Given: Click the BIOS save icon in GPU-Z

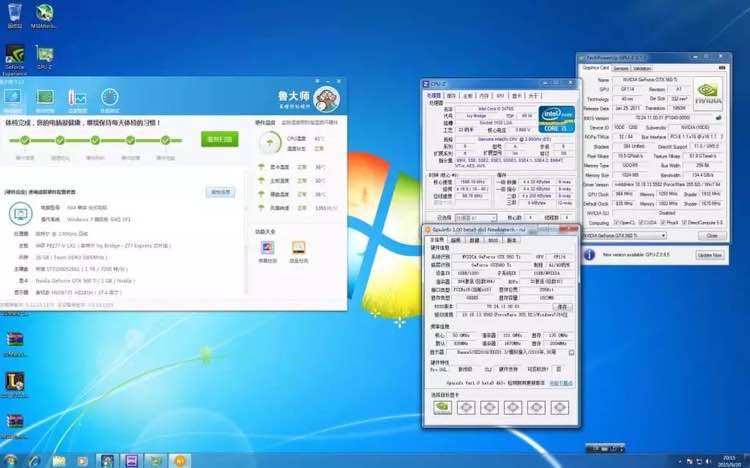Looking at the screenshot, I should coord(718,118).
